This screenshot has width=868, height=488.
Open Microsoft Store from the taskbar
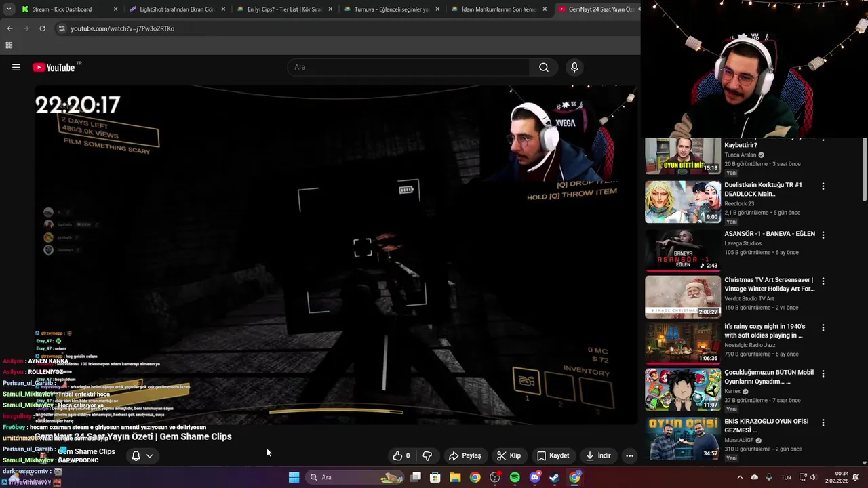(x=435, y=477)
